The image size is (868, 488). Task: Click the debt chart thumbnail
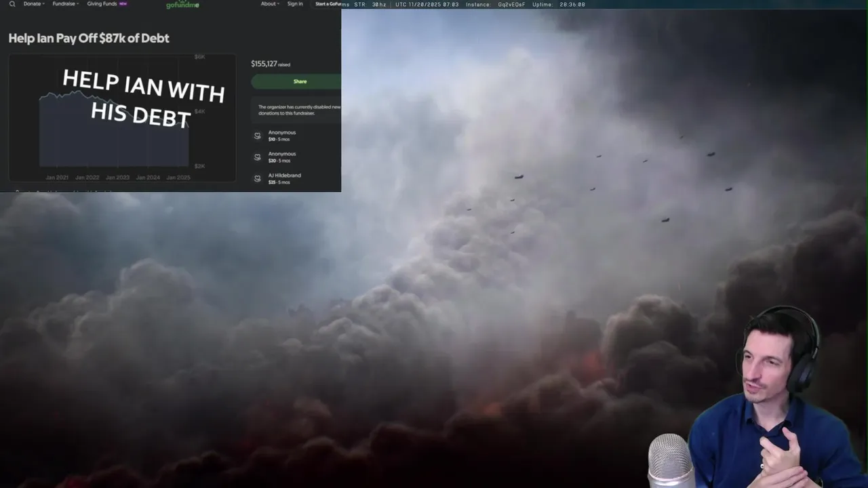(122, 118)
